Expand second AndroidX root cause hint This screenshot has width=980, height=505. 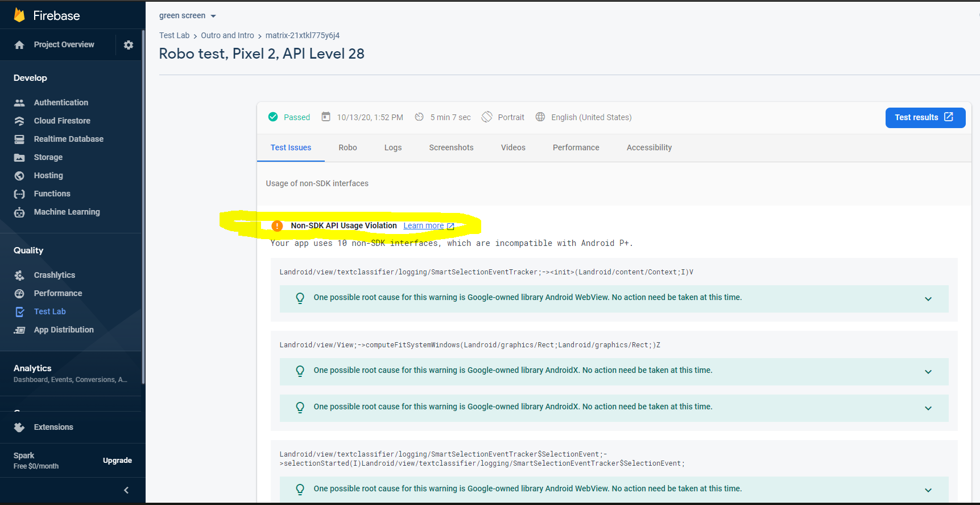(x=928, y=408)
